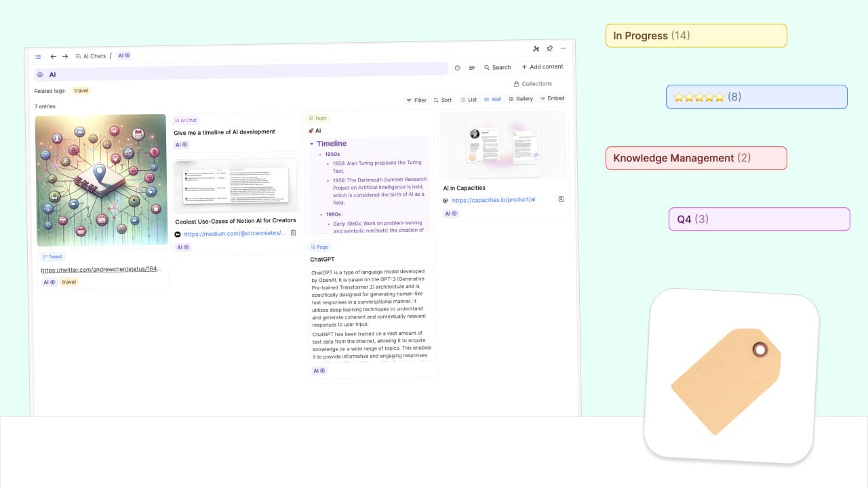Select the yellow In Progress tag

tap(696, 36)
